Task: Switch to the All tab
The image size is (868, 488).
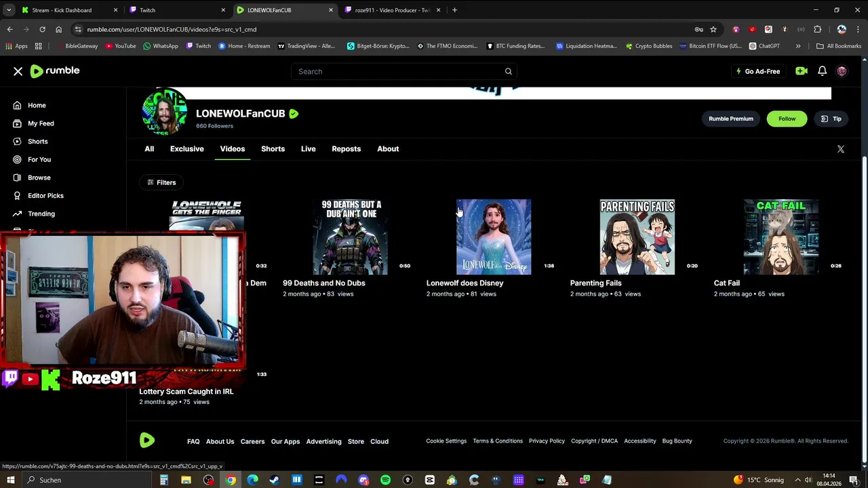Action: coord(149,149)
